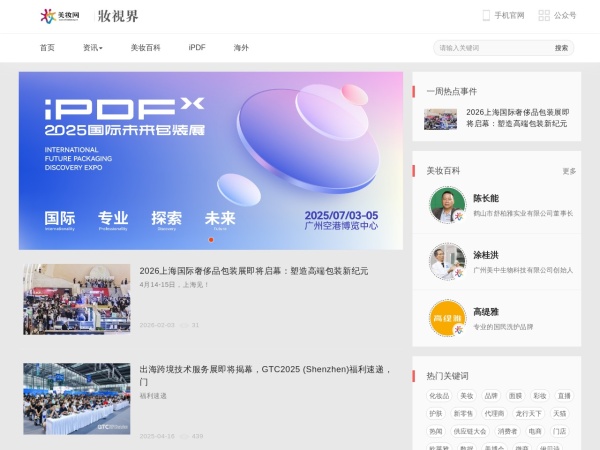This screenshot has height=450, width=600.
Task: Open the GTC2025 Shenzhen article headline
Action: point(264,370)
